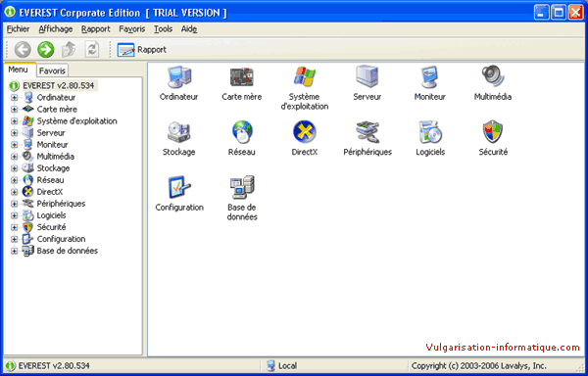The height and width of the screenshot is (376, 588).
Task: Select Sécurité in the tree
Action: pyautogui.click(x=51, y=227)
